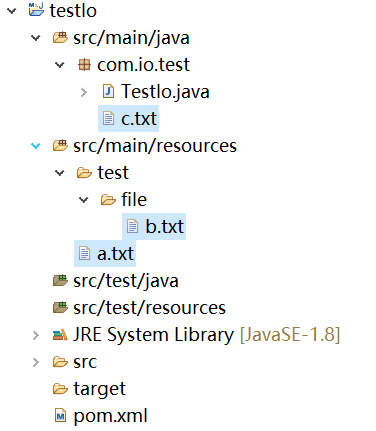Collapse the src/main/resources folder arrow
This screenshot has width=376, height=431.
[36, 146]
